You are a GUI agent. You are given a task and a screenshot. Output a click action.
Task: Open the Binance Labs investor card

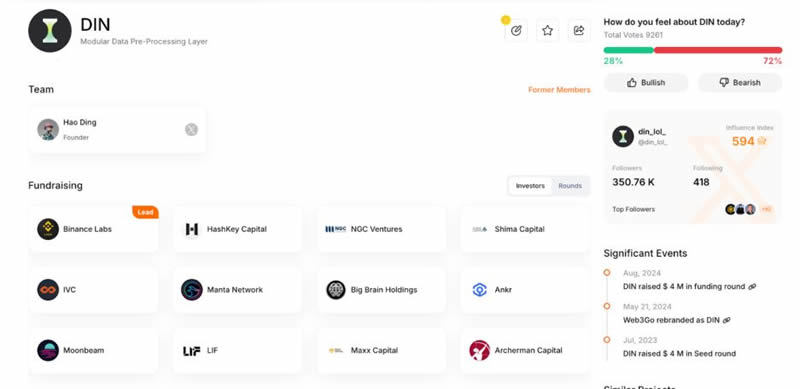[94, 229]
